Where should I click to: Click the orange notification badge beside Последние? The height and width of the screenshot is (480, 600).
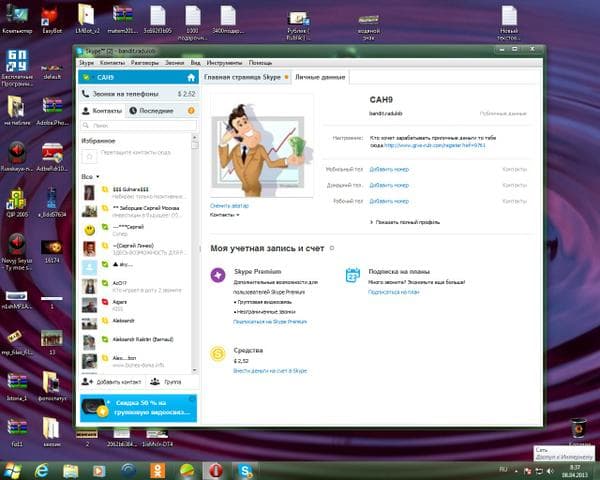(191, 111)
